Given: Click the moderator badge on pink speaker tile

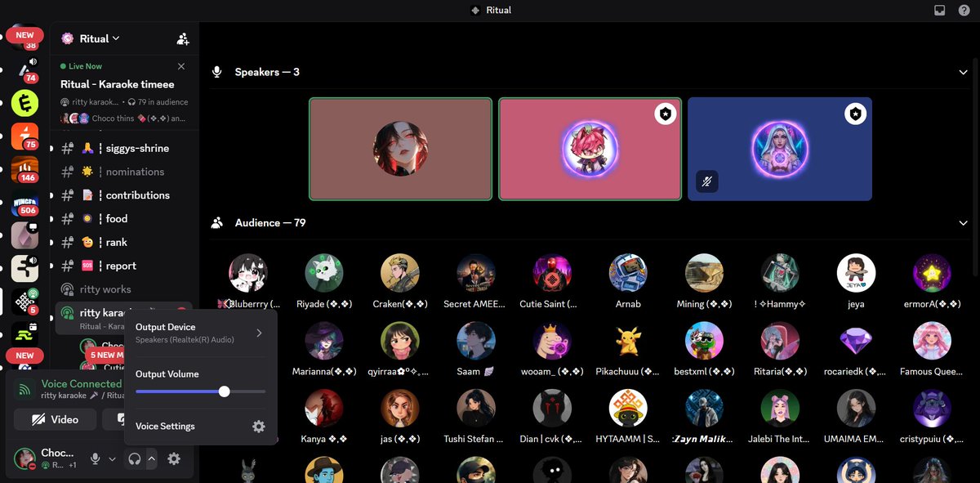Looking at the screenshot, I should click(666, 114).
